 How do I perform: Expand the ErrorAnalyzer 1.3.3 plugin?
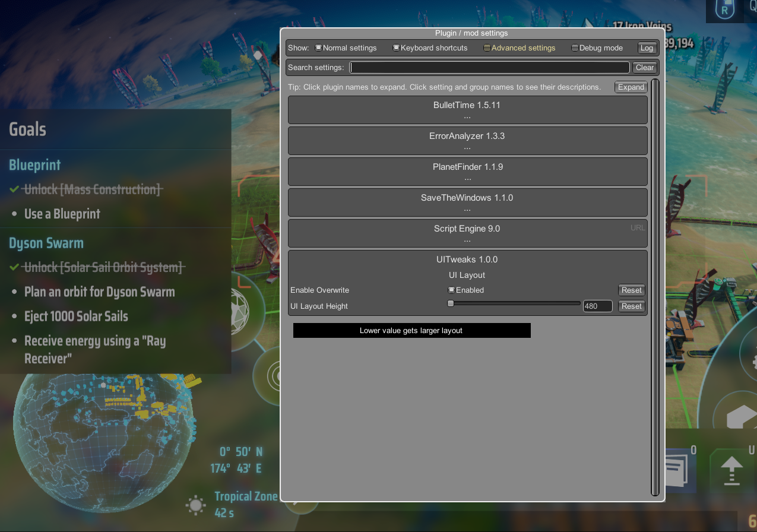tap(467, 141)
